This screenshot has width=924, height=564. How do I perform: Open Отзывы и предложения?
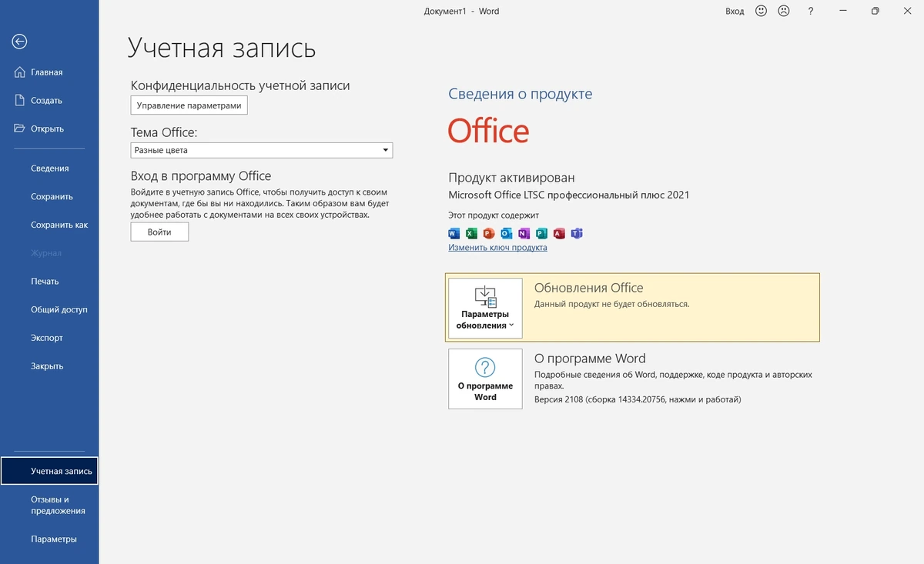[49, 505]
